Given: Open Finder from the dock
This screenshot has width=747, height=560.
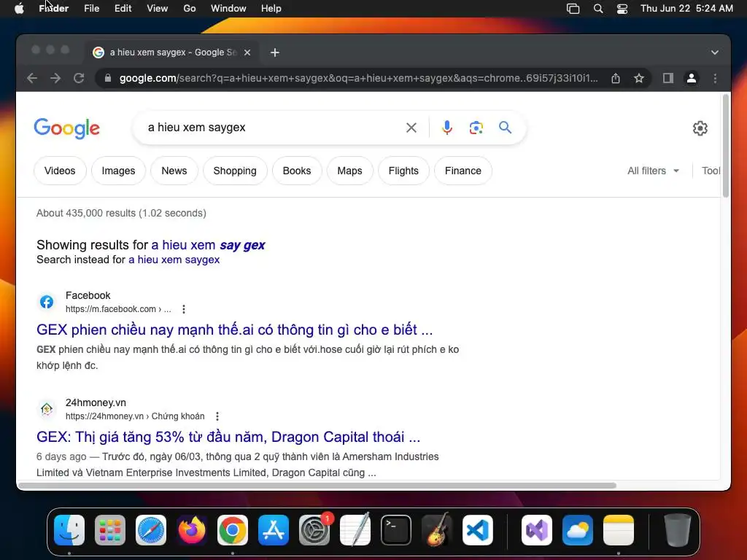Looking at the screenshot, I should (69, 530).
